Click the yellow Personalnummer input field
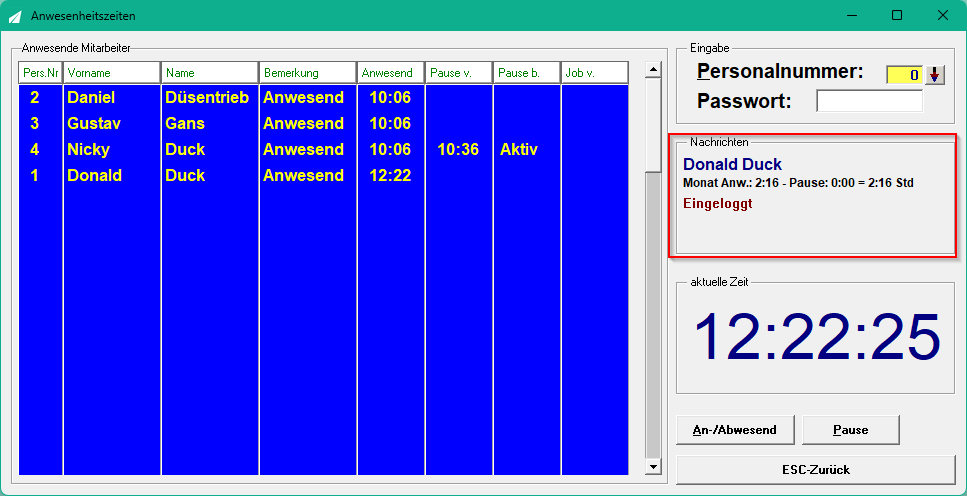The image size is (967, 496). tap(905, 75)
